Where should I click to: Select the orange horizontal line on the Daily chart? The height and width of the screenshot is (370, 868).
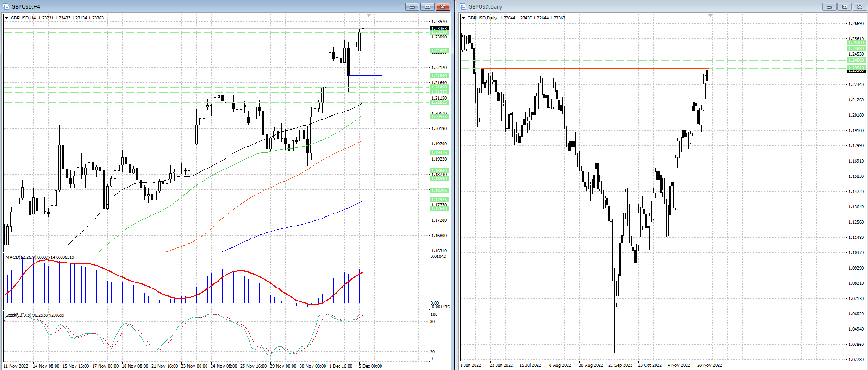coord(595,68)
